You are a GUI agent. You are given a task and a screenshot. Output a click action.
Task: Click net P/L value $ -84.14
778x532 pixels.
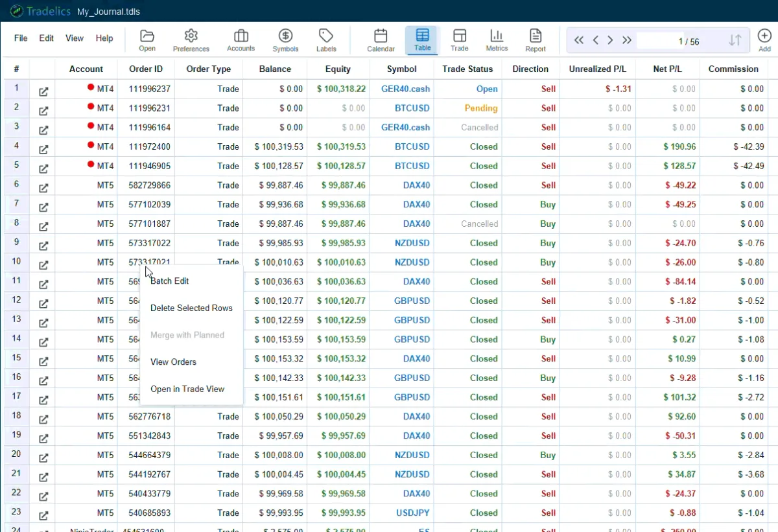pos(681,281)
